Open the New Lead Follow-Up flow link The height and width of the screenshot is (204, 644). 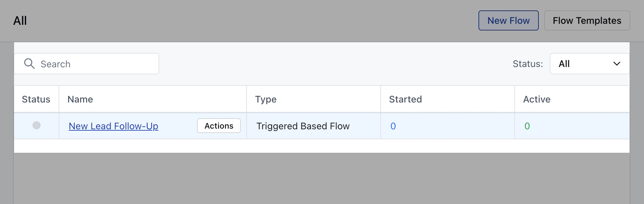tap(113, 126)
